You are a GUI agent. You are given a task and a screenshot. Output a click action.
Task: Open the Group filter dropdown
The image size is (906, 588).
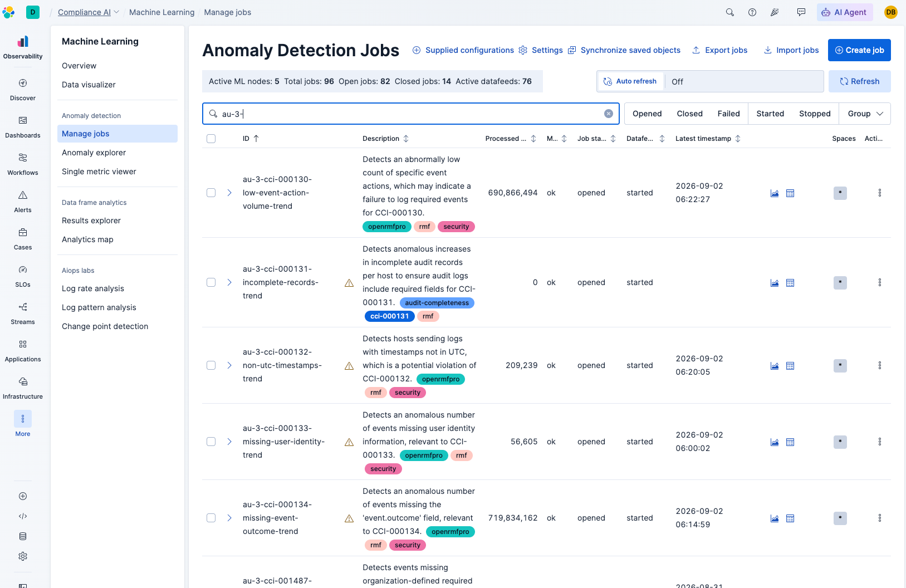865,114
